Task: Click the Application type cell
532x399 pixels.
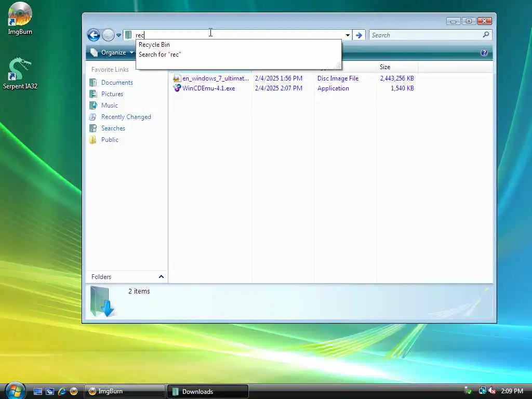Action: coord(333,88)
